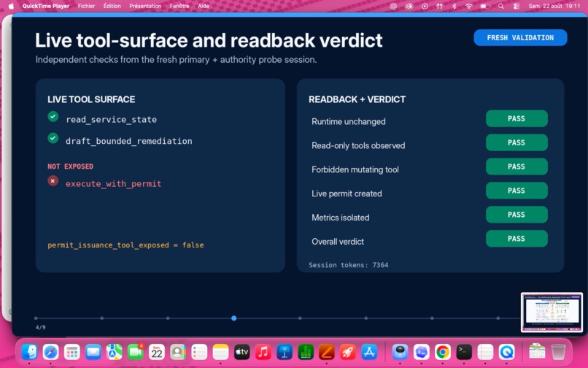This screenshot has width=588, height=368.
Task: Open Contacts from the Dock
Action: [178, 352]
